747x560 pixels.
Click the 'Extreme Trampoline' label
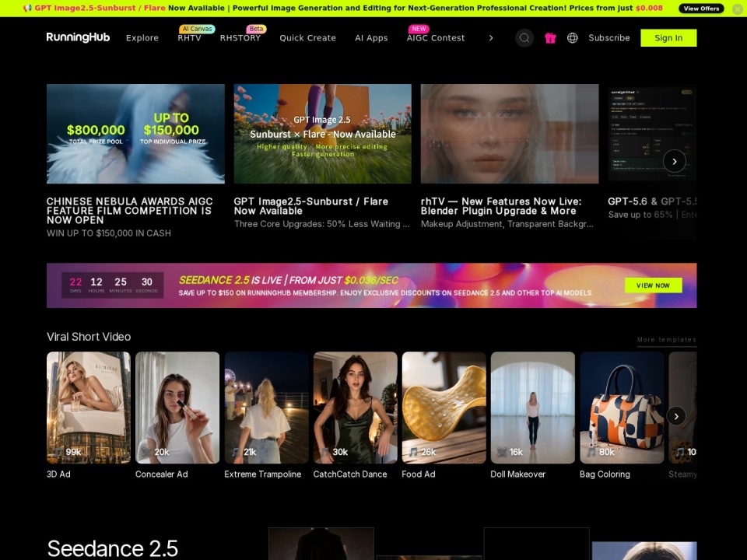(x=262, y=474)
